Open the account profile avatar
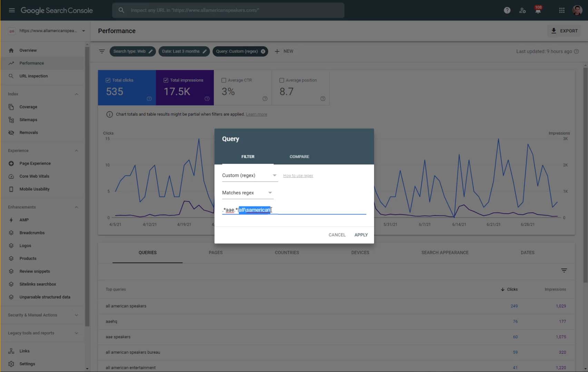The image size is (588, 372). click(x=577, y=10)
